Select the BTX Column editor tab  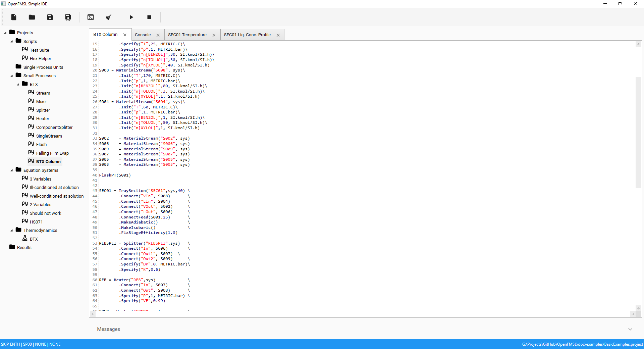click(105, 35)
